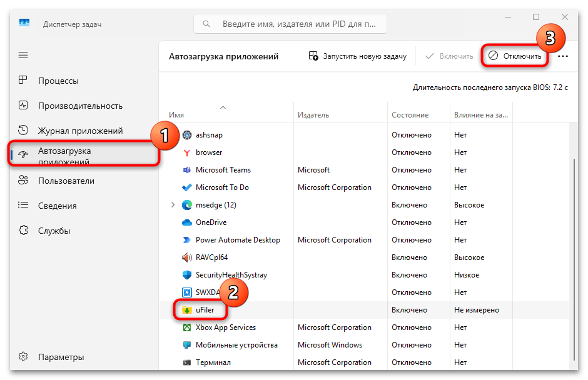Image resolution: width=588 pixels, height=380 pixels.
Task: Select the uFiler startup entry
Action: click(206, 309)
